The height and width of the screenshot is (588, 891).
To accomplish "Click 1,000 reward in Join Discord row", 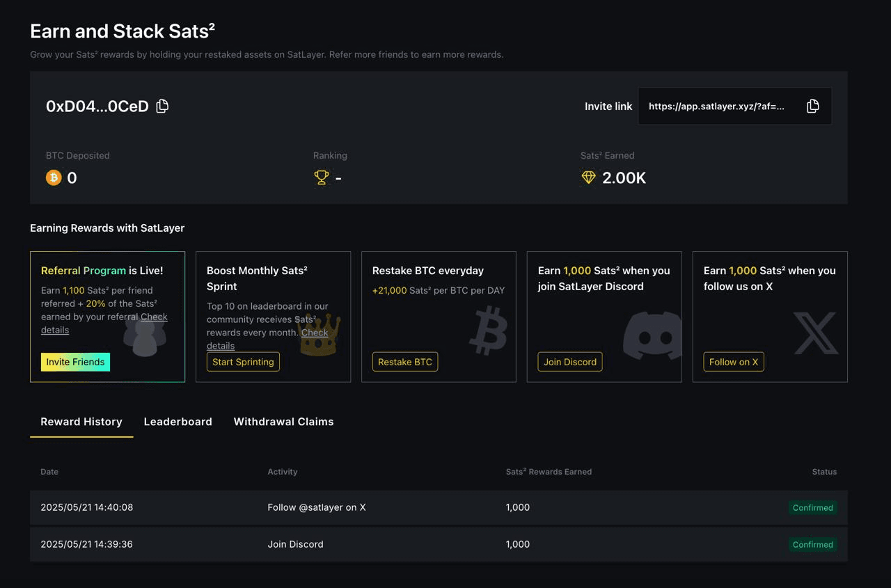I will (518, 544).
